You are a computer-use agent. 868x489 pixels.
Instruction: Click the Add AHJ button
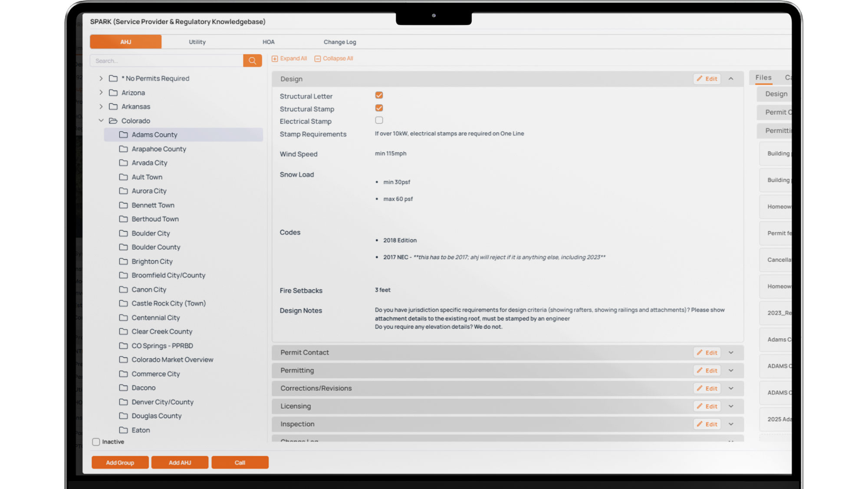[180, 463]
